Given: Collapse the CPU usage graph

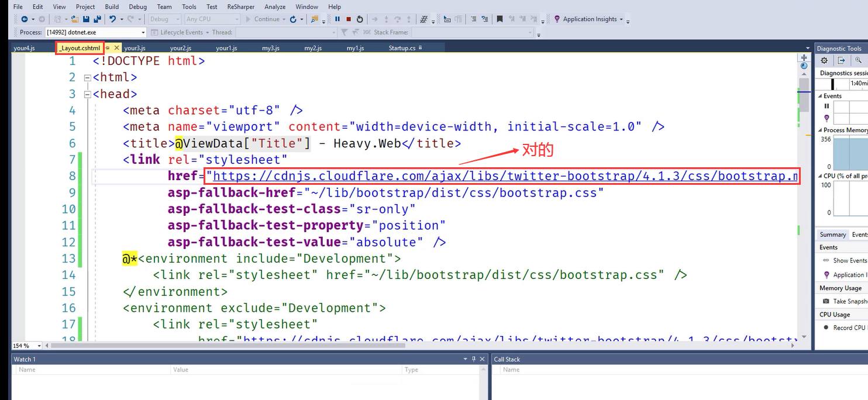Looking at the screenshot, I should pyautogui.click(x=820, y=175).
